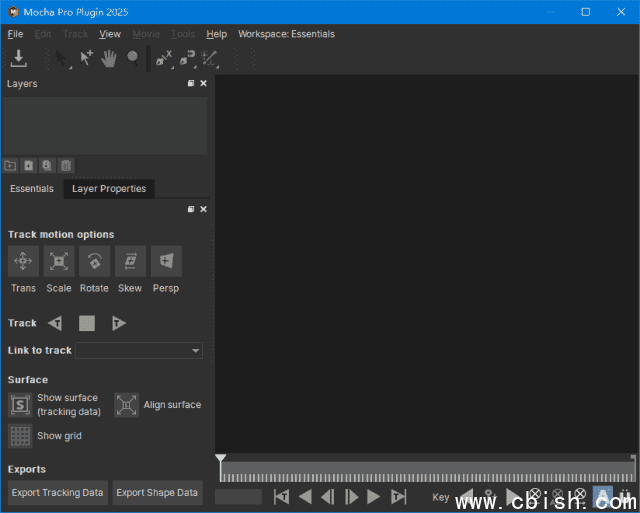Close the Essentials properties panel
This screenshot has height=513, width=640.
click(x=203, y=209)
